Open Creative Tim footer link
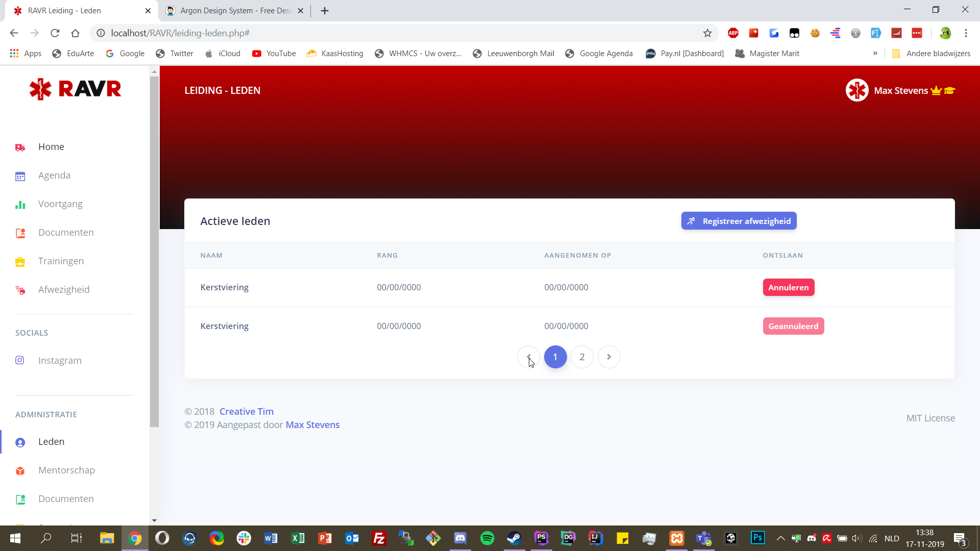The height and width of the screenshot is (551, 980). click(247, 412)
